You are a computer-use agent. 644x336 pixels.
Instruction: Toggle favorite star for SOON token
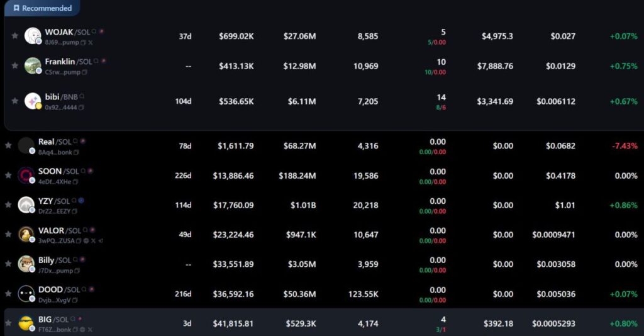8,175
